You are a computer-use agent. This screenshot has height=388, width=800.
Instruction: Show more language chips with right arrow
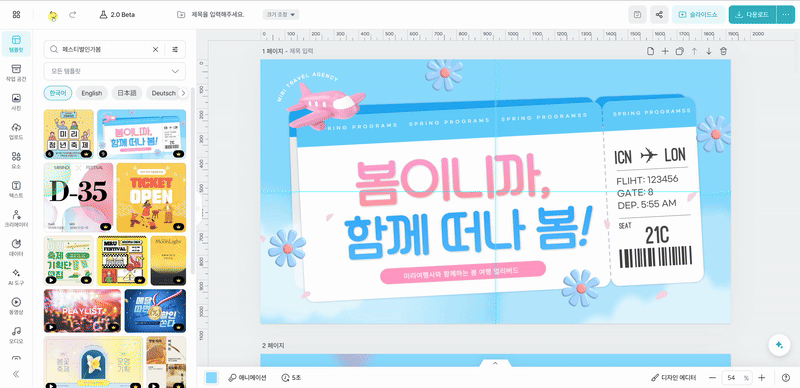click(x=182, y=93)
